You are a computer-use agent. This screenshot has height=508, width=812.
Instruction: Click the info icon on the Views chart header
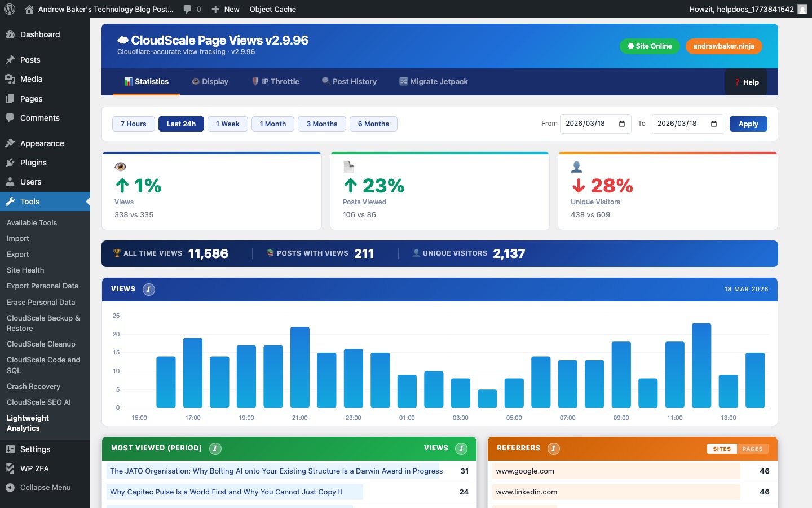149,289
